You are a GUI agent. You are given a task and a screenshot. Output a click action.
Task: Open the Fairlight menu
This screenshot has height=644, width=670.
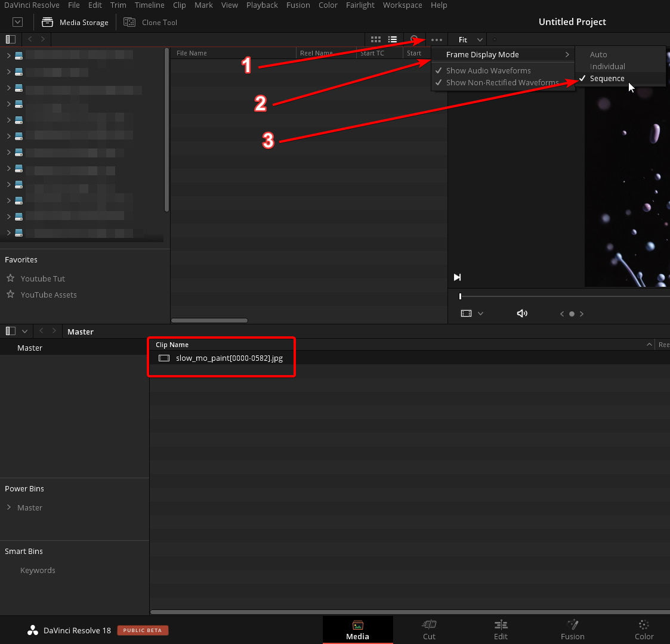[x=360, y=5]
